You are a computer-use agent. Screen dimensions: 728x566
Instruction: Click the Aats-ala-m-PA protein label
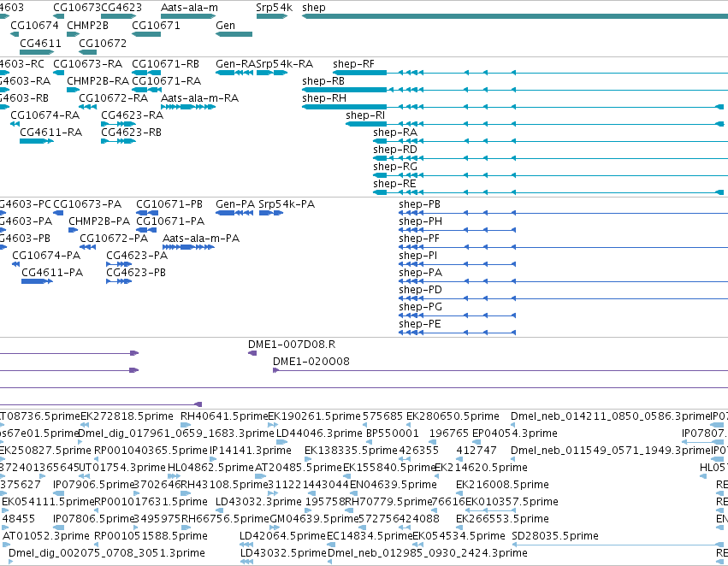(x=201, y=239)
